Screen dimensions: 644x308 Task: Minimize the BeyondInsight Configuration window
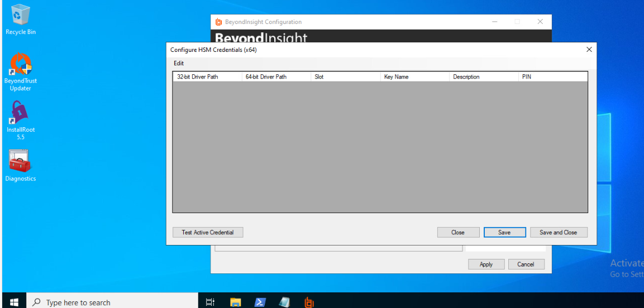click(x=494, y=22)
